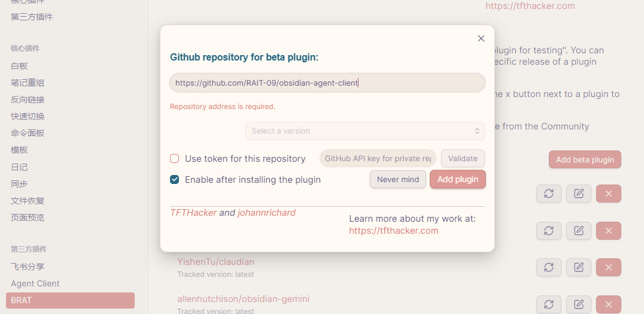This screenshot has width=644, height=314.
Task: Click refresh icon for YishenTu/claudian plugin
Action: [x=548, y=267]
